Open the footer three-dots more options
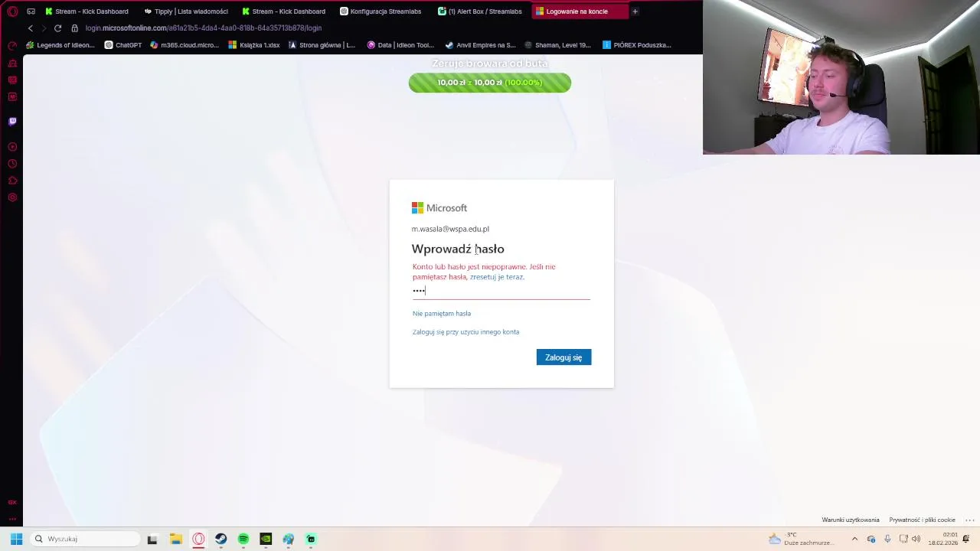This screenshot has width=980, height=551. (969, 520)
